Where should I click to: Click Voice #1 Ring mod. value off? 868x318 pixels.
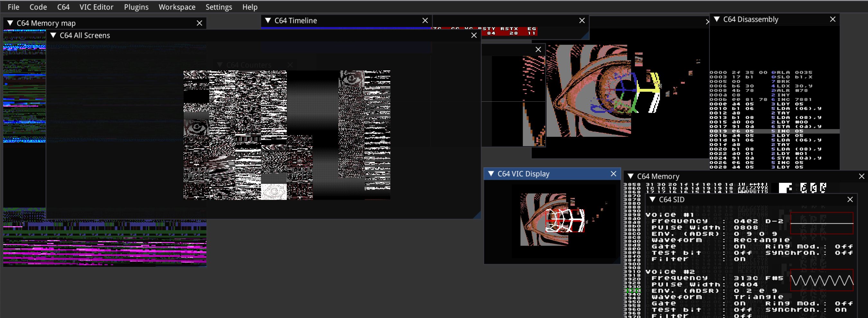(x=844, y=247)
